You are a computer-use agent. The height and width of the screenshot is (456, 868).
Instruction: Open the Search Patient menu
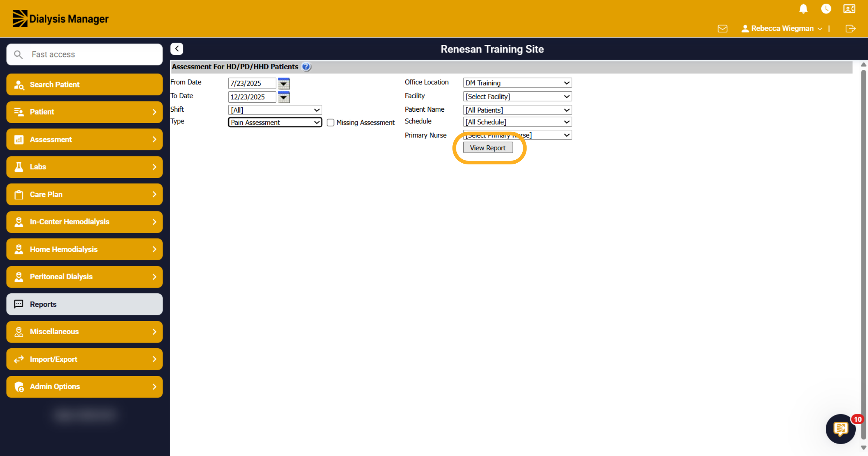pos(84,85)
